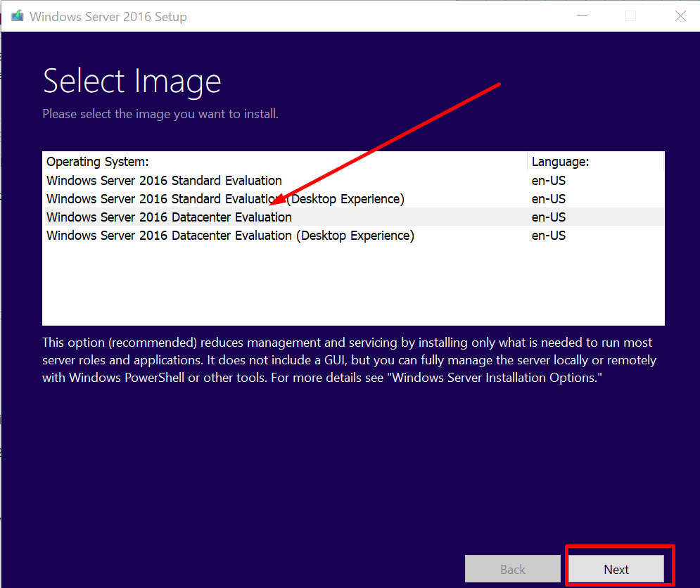700x588 pixels.
Task: Click the Select Image heading
Action: click(x=132, y=80)
